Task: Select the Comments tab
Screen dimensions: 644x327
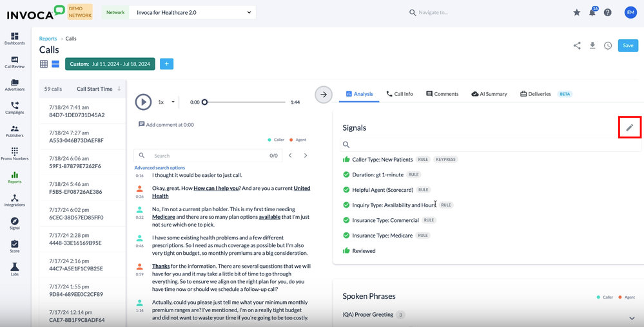Action: pyautogui.click(x=442, y=94)
